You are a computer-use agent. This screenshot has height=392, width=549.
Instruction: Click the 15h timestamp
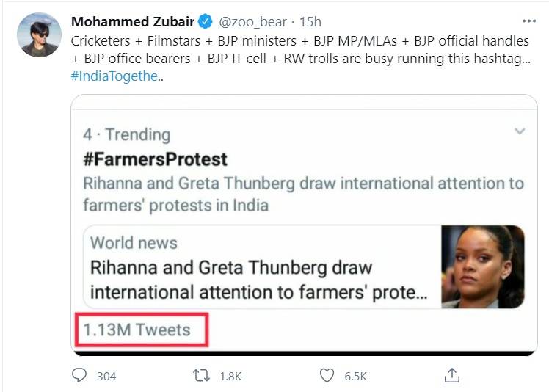(x=310, y=22)
